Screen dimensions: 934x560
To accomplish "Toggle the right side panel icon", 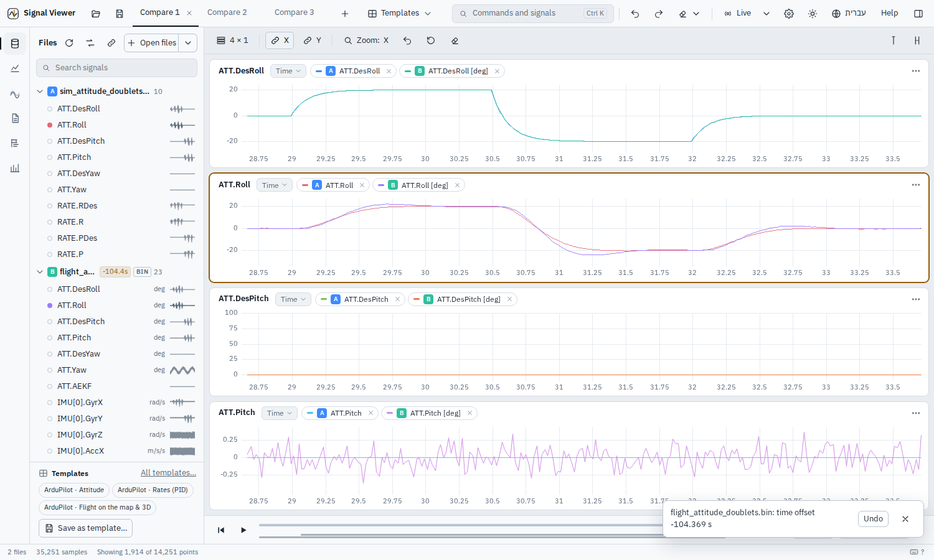I will pos(918,13).
